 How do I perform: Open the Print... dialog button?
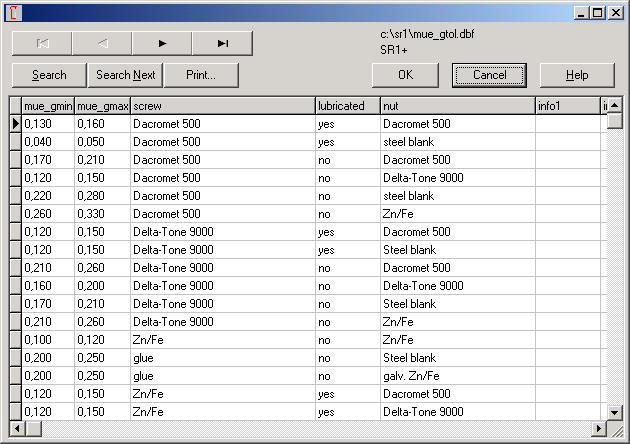click(x=202, y=75)
